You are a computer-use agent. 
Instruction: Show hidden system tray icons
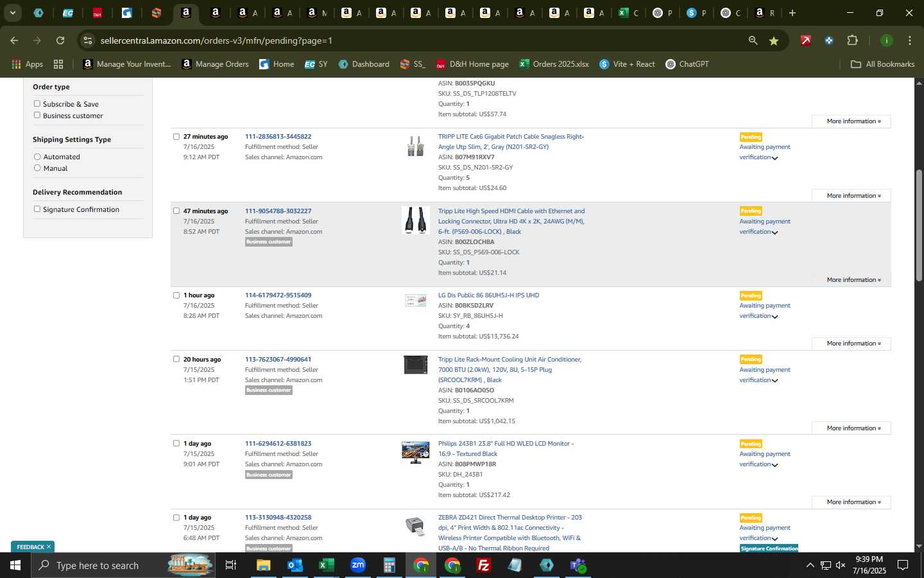coord(810,565)
